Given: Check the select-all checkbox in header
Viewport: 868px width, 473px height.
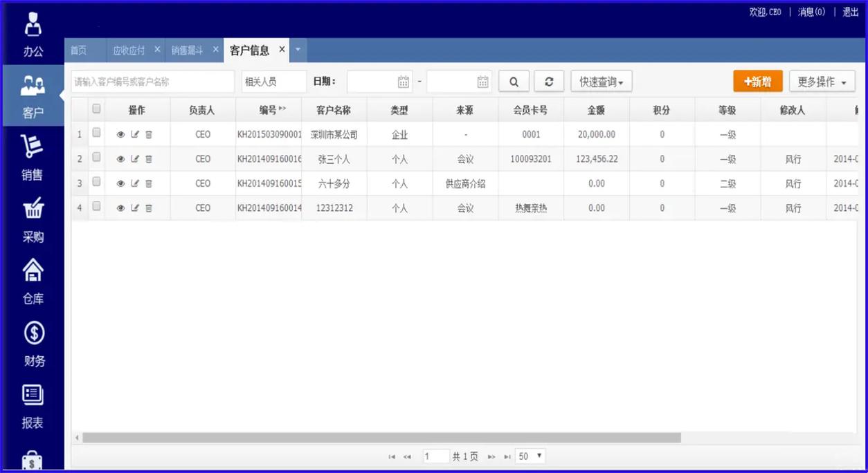Looking at the screenshot, I should (96, 109).
